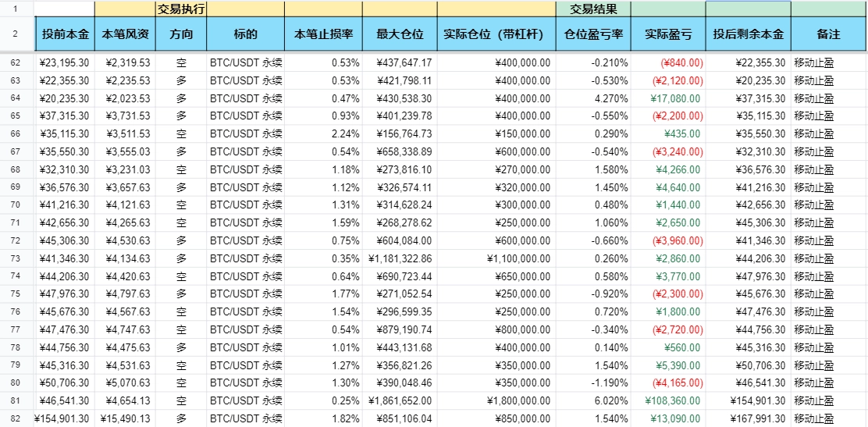This screenshot has height=427, width=868.
Task: Select the 实际盈亏 header cell
Action: pyautogui.click(x=668, y=34)
